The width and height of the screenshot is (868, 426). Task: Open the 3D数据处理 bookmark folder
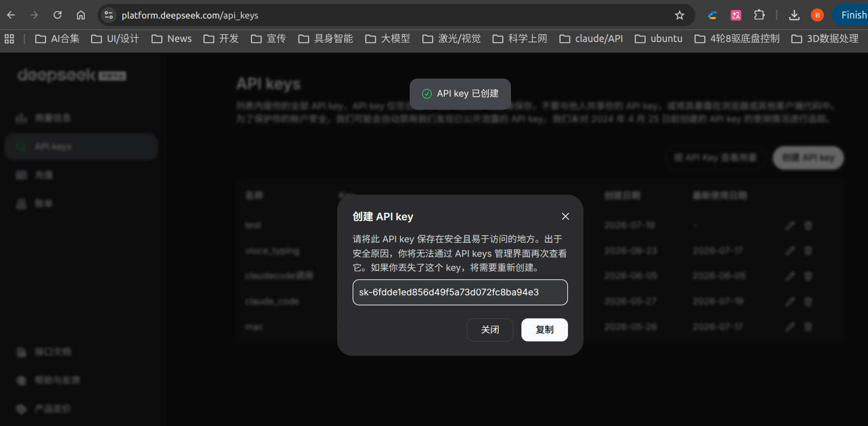824,39
